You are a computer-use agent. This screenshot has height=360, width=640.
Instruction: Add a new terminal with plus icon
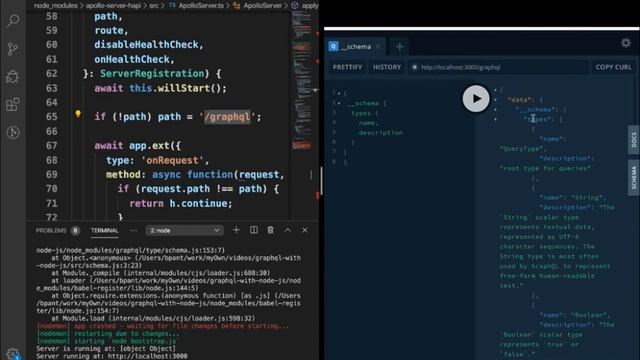pyautogui.click(x=236, y=230)
